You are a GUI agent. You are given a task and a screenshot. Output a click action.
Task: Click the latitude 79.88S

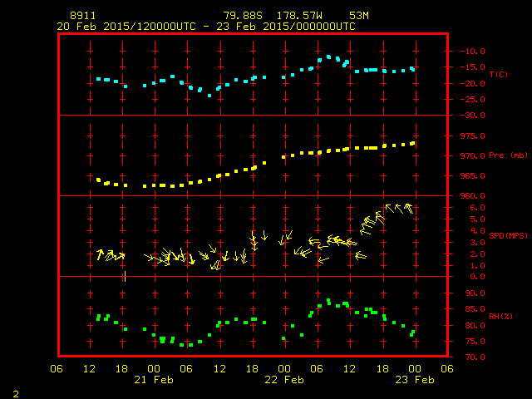coord(243,16)
